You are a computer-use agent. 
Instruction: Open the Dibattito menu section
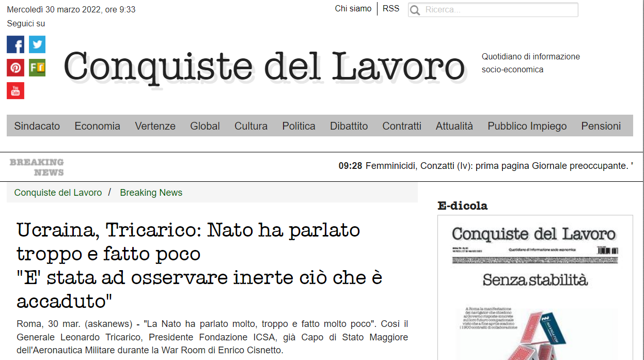[x=349, y=126]
